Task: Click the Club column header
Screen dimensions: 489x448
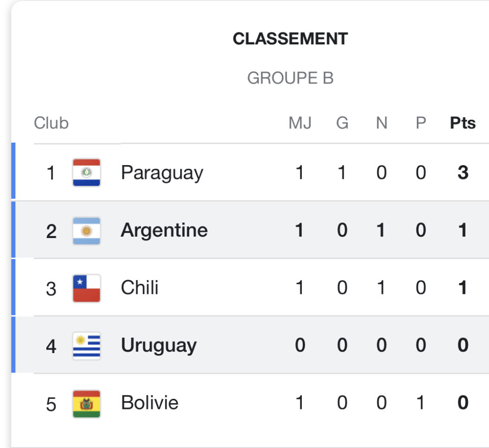Action: [x=51, y=123]
